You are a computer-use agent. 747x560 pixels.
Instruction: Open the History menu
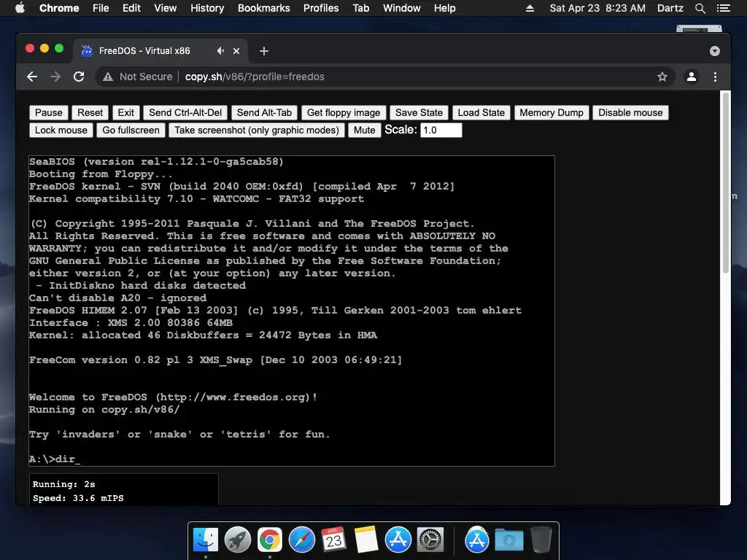[207, 8]
